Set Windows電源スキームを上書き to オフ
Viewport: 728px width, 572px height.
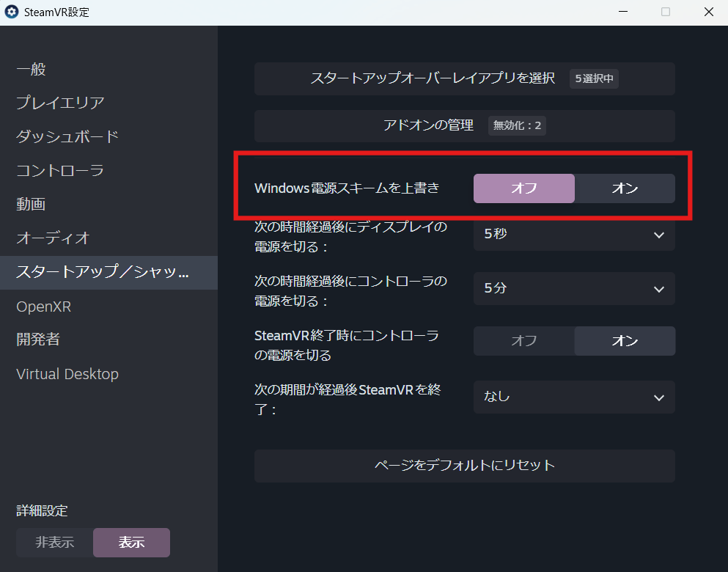click(523, 188)
